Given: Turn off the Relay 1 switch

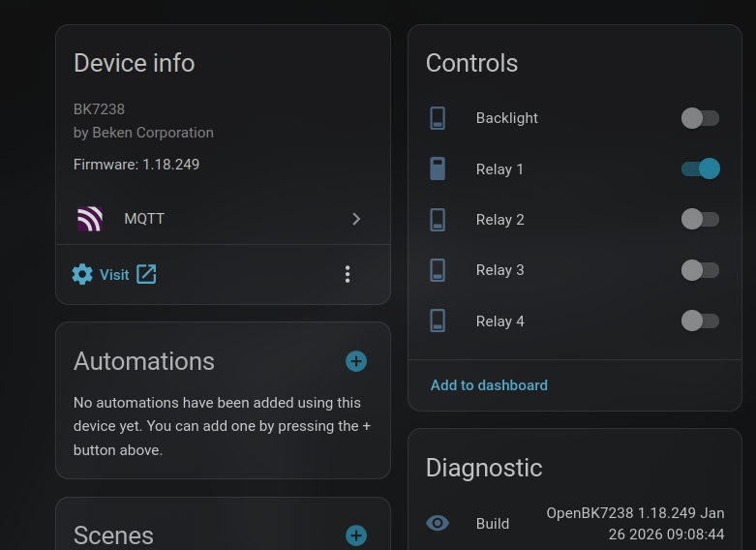Looking at the screenshot, I should (700, 169).
